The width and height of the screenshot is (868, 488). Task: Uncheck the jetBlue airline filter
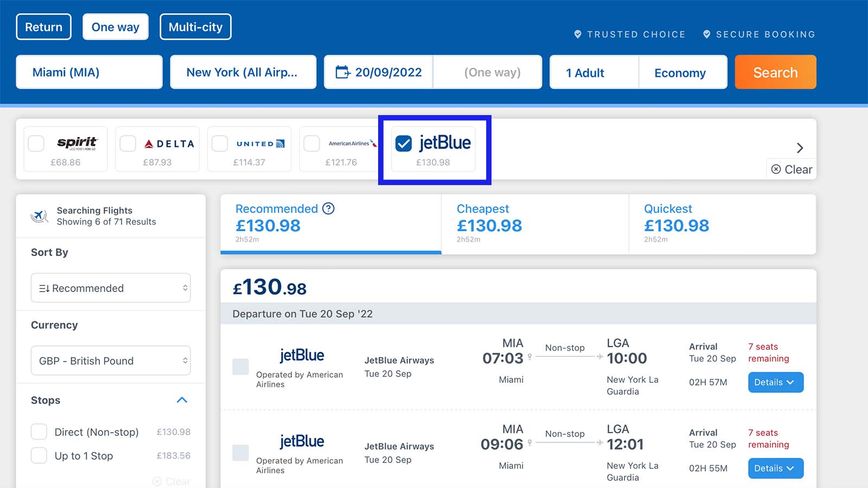[403, 143]
